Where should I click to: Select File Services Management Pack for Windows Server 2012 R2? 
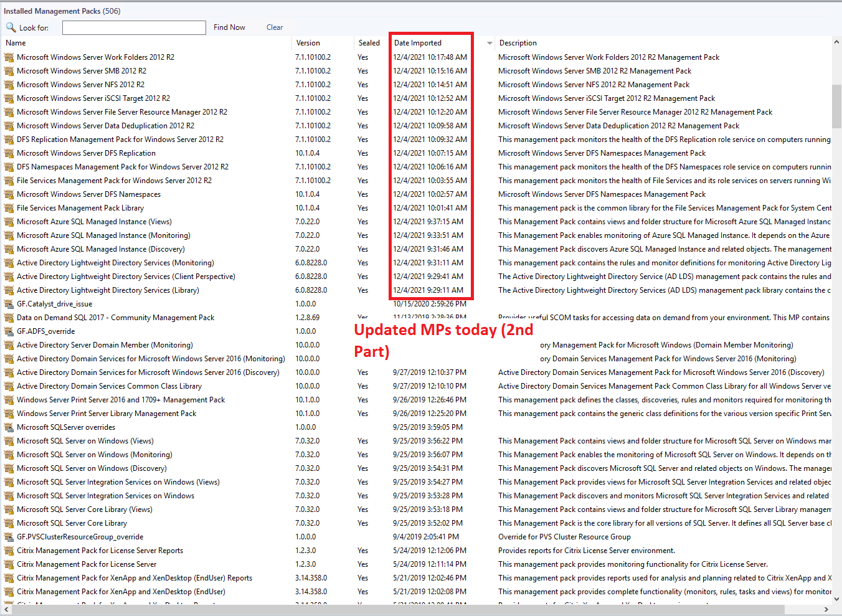[114, 181]
